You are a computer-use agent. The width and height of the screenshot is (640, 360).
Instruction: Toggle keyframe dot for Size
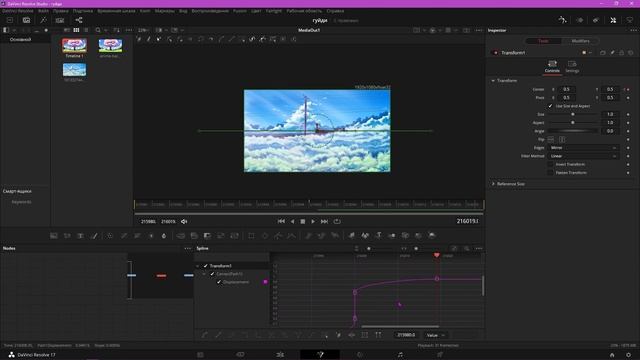point(628,114)
